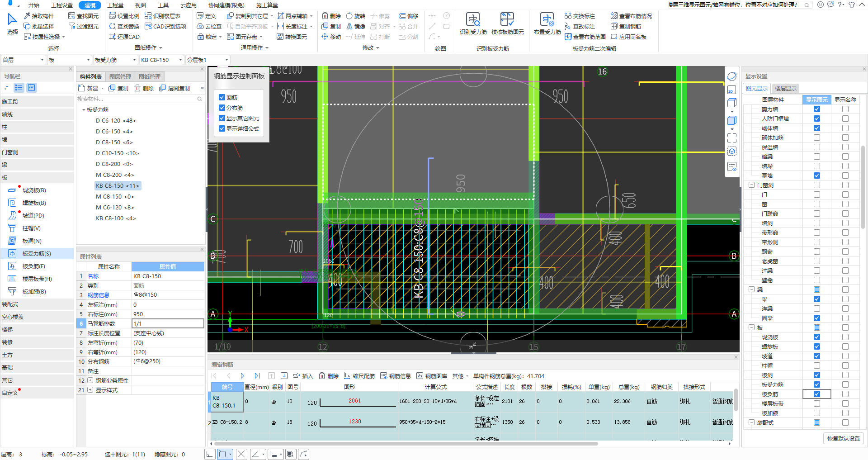Select 现浇板(B) in navigation
This screenshot has width=868, height=460.
point(34,190)
